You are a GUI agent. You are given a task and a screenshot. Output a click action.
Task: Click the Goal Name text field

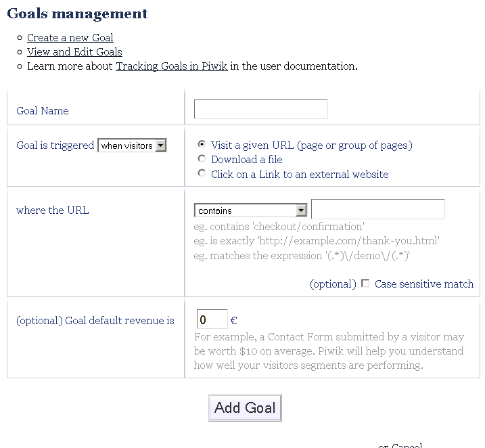click(x=260, y=110)
